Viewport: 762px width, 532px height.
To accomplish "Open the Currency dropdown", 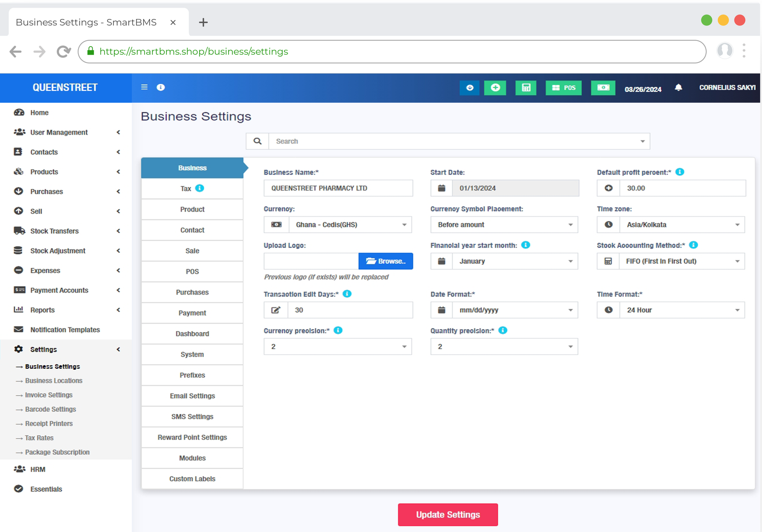I will click(x=350, y=225).
